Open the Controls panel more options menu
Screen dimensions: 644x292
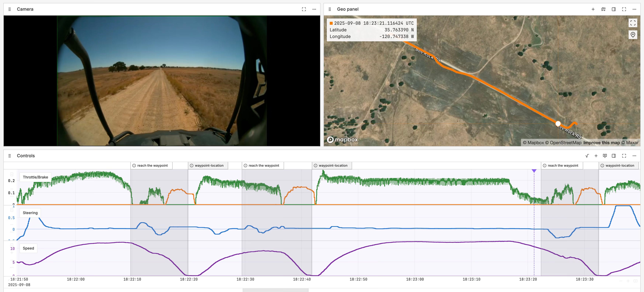[634, 156]
